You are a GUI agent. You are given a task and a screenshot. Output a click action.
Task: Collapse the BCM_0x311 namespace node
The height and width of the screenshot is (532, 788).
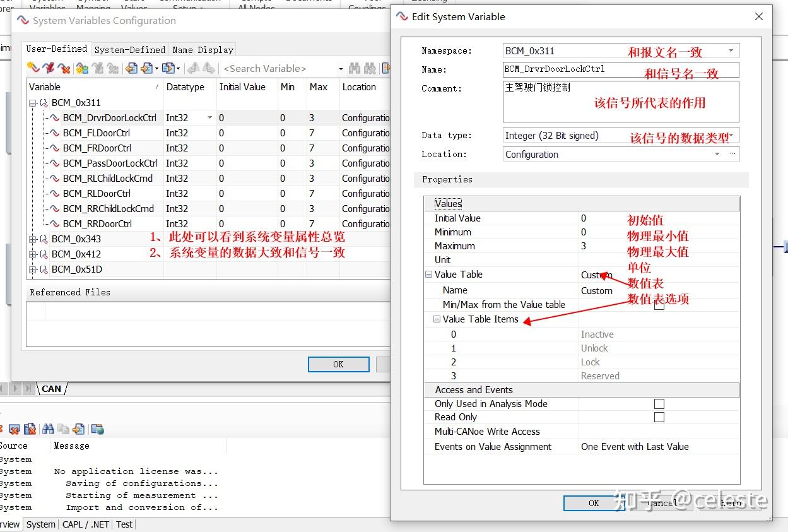[33, 103]
